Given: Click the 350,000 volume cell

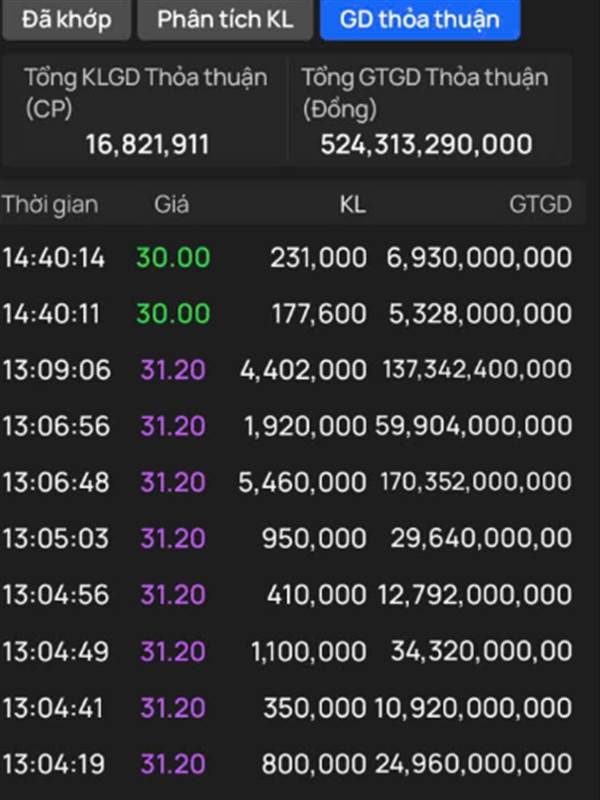Looking at the screenshot, I should click(314, 708).
